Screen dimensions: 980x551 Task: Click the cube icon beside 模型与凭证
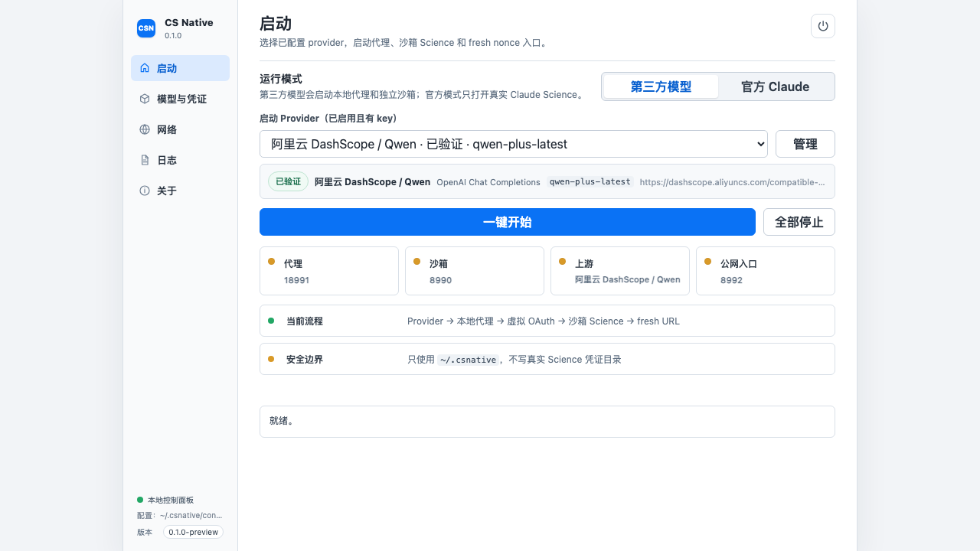point(145,99)
